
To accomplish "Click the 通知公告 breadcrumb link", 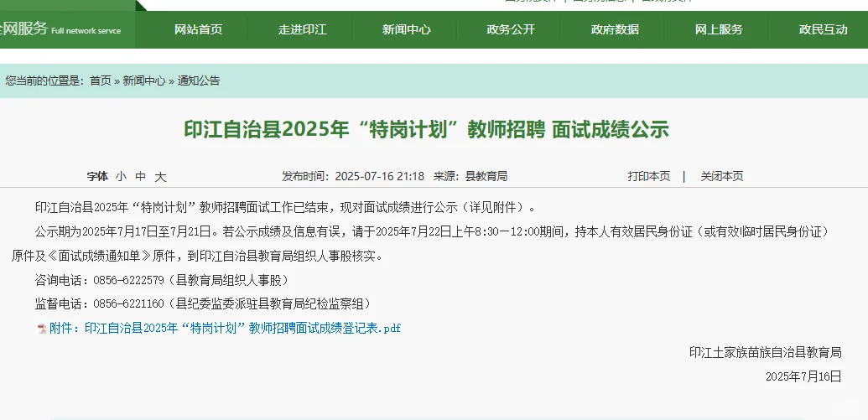I will (198, 80).
